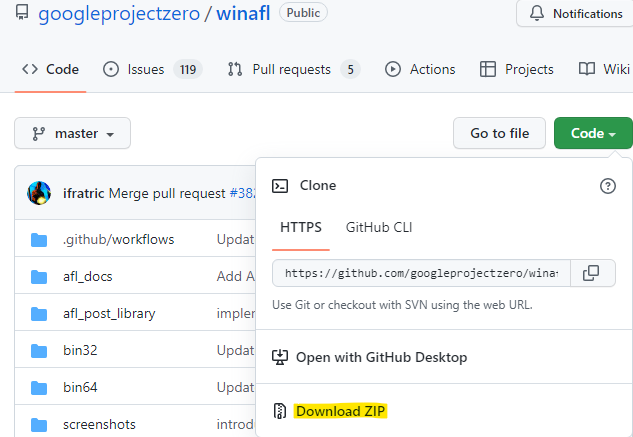Click the bell icon in Notifications button
This screenshot has height=437, width=633.
point(537,13)
